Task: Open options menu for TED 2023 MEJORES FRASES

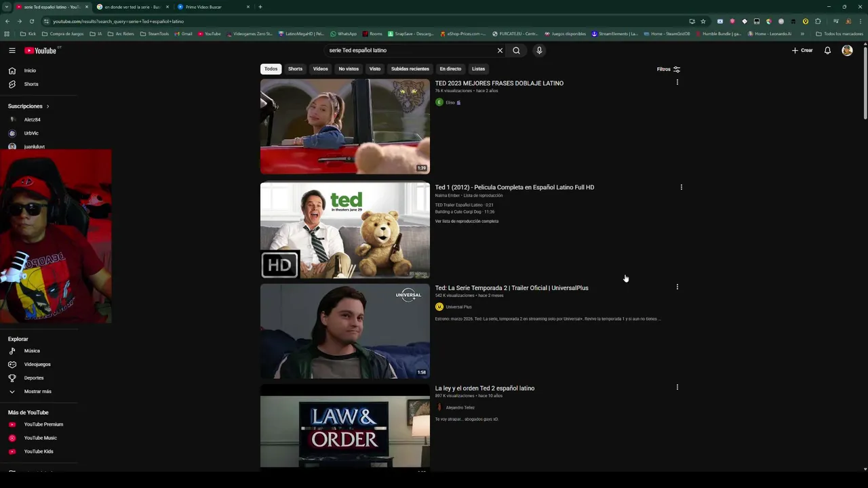Action: click(x=677, y=82)
